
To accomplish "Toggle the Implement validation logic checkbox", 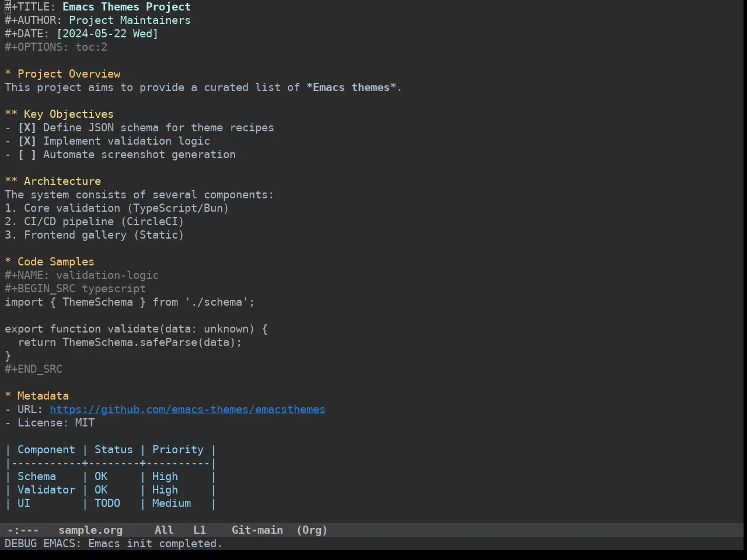I will coord(27,141).
